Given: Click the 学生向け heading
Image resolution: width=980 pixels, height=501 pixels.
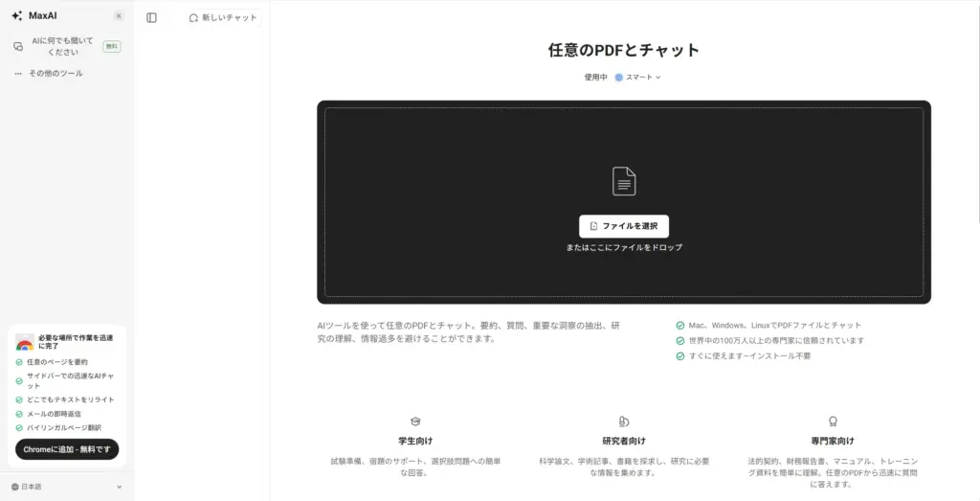Looking at the screenshot, I should click(x=415, y=441).
